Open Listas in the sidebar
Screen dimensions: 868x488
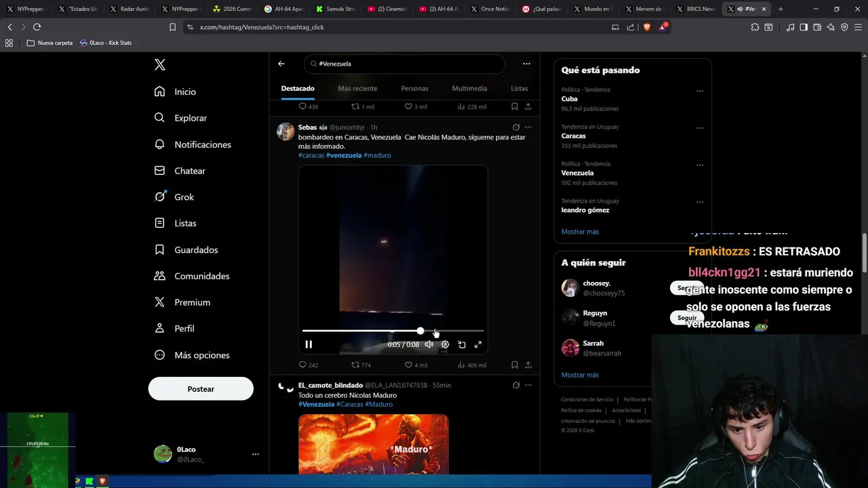[x=175, y=223]
